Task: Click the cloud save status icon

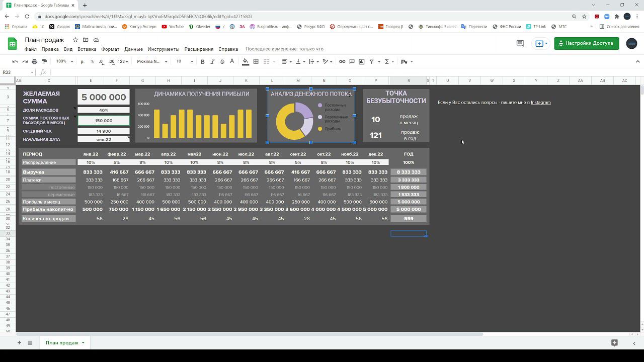Action: [96, 40]
